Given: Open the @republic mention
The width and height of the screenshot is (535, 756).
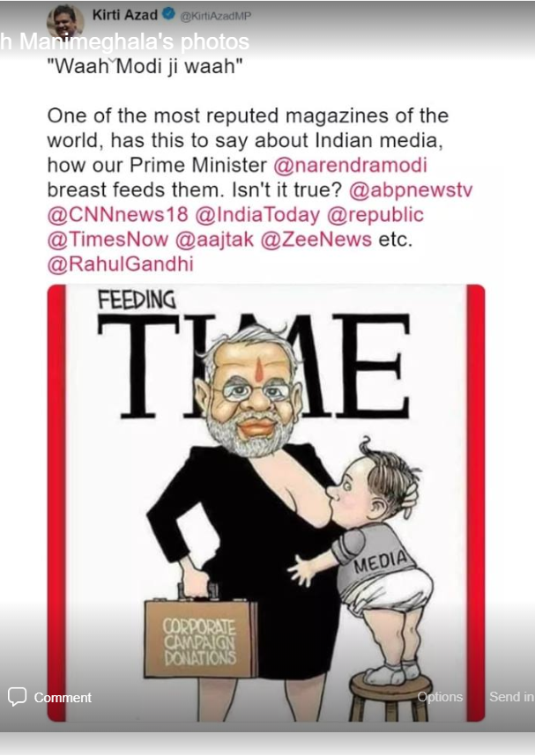Looking at the screenshot, I should pos(375,215).
